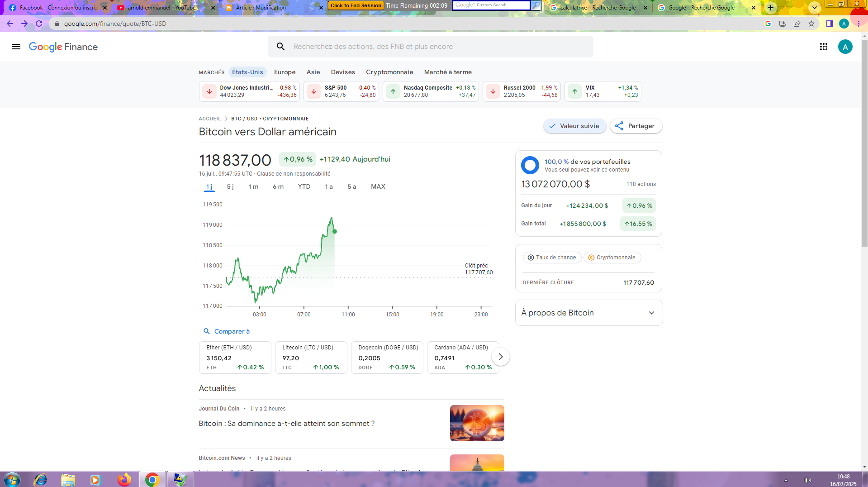Bookmark this page with the star icon
The height and width of the screenshot is (487, 868).
click(x=811, y=24)
